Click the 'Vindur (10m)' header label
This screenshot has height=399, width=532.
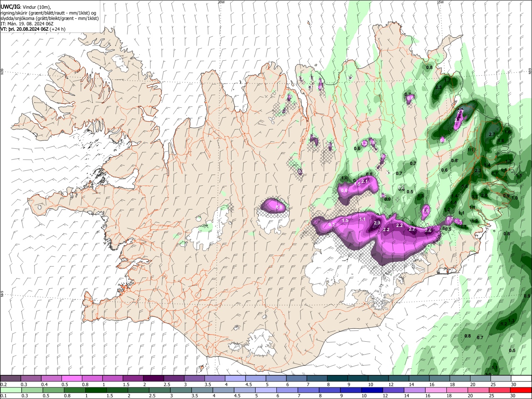(x=36, y=7)
